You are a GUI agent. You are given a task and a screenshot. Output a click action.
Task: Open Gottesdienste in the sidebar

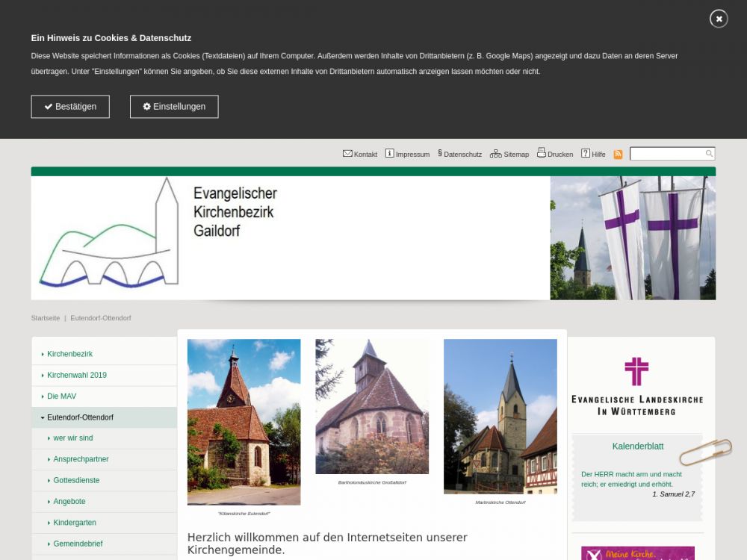(76, 480)
